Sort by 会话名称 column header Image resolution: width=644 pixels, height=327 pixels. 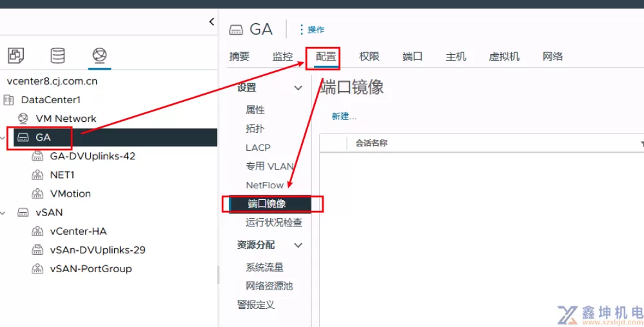tap(371, 143)
